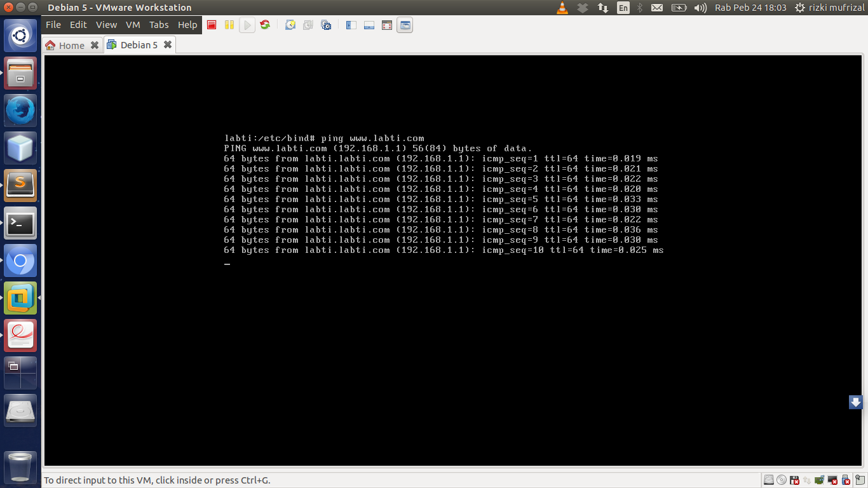Click the icmp_seq=5 time=0.033 ms line

click(x=441, y=199)
